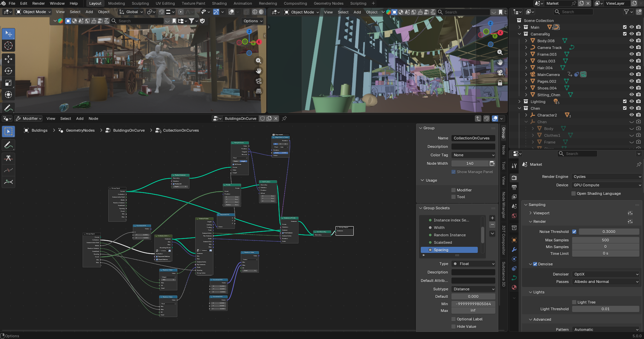
Task: Select the Scale tool in left viewport
Action: click(x=8, y=83)
